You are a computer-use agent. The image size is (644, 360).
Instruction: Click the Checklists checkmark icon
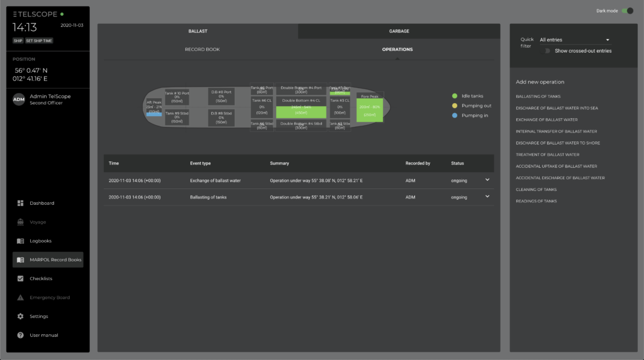[x=20, y=278]
